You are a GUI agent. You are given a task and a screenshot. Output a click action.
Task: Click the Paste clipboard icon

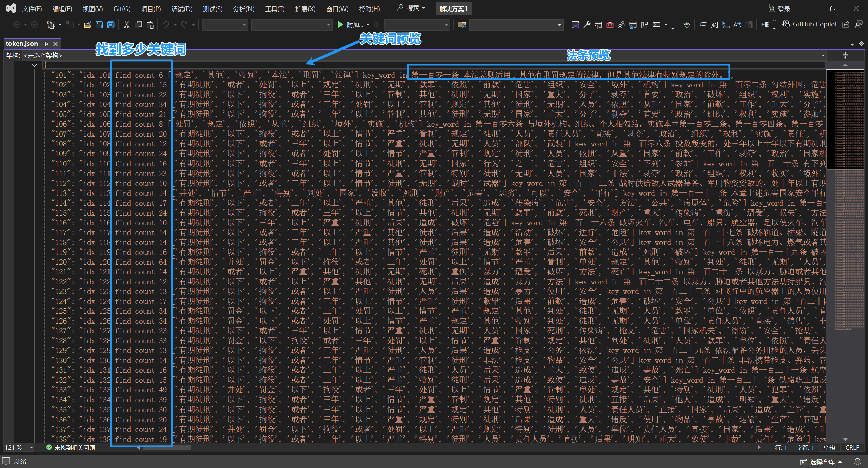(150, 25)
